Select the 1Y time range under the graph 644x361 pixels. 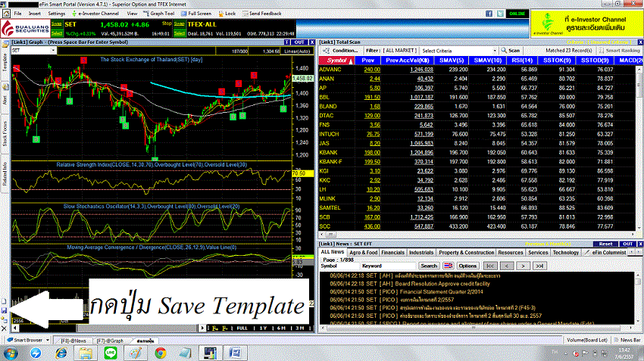[x=263, y=328]
